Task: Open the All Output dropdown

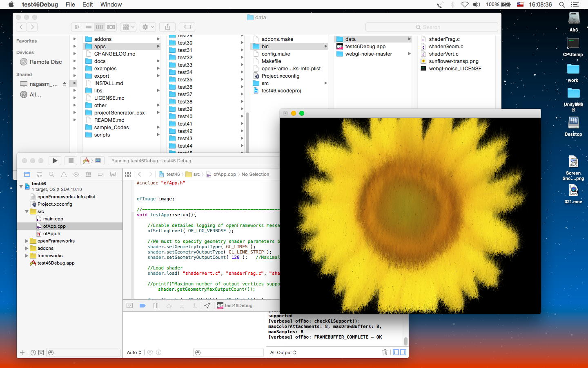Action: pos(283,352)
